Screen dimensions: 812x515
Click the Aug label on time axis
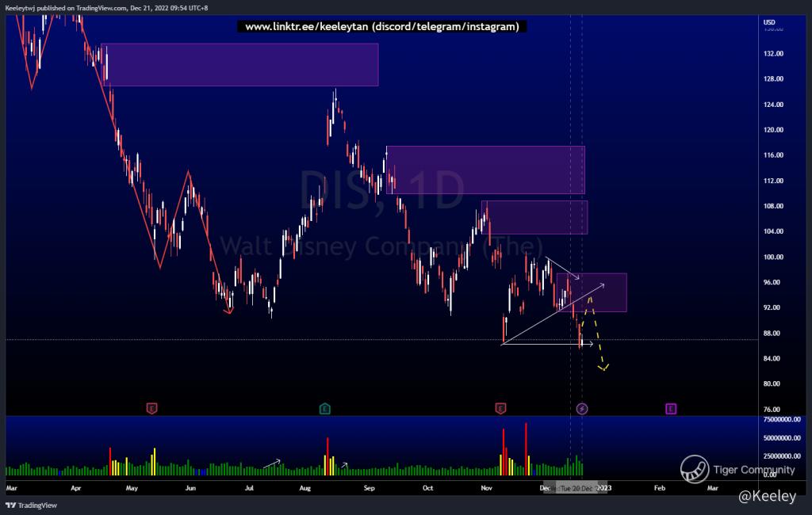305,488
